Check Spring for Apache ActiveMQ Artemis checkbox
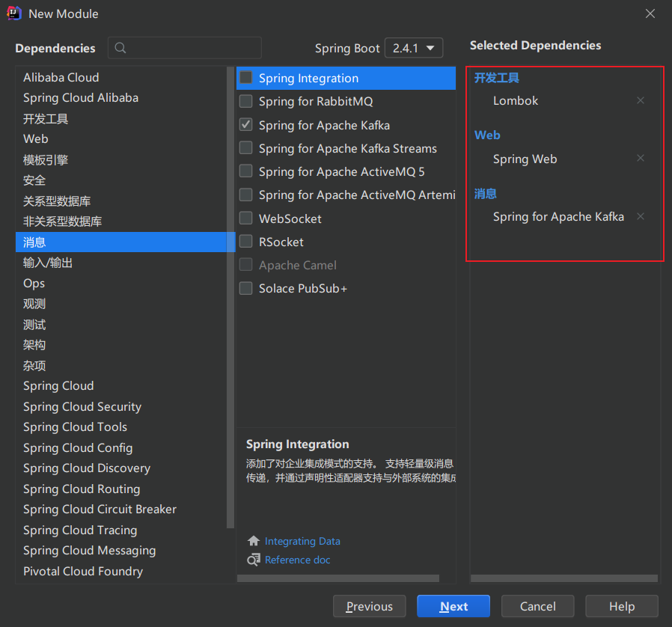The image size is (672, 627). (245, 195)
